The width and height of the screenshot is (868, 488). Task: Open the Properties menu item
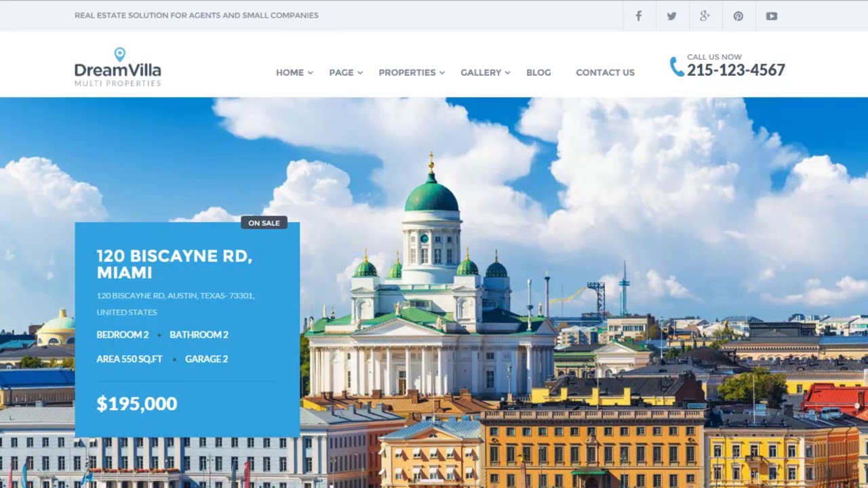point(407,73)
